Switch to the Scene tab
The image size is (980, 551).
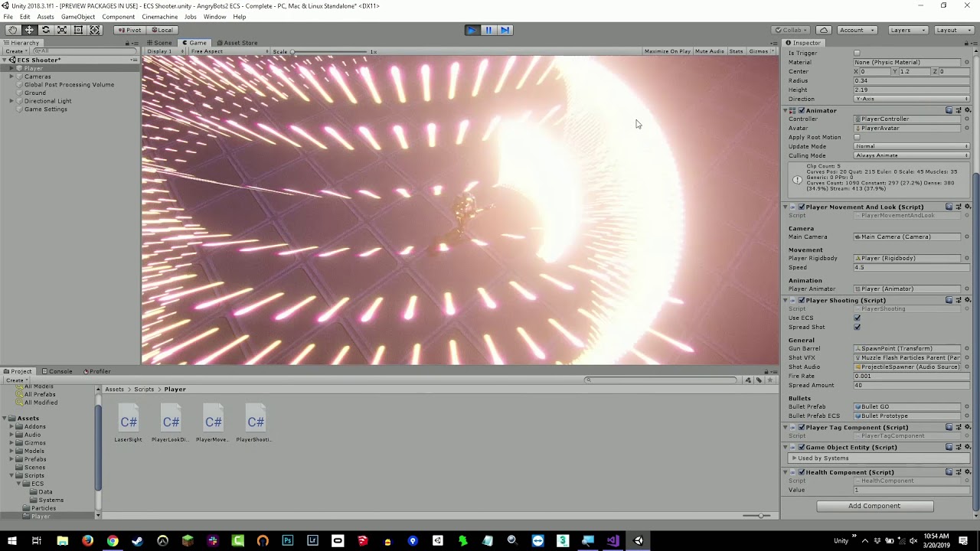pos(161,43)
